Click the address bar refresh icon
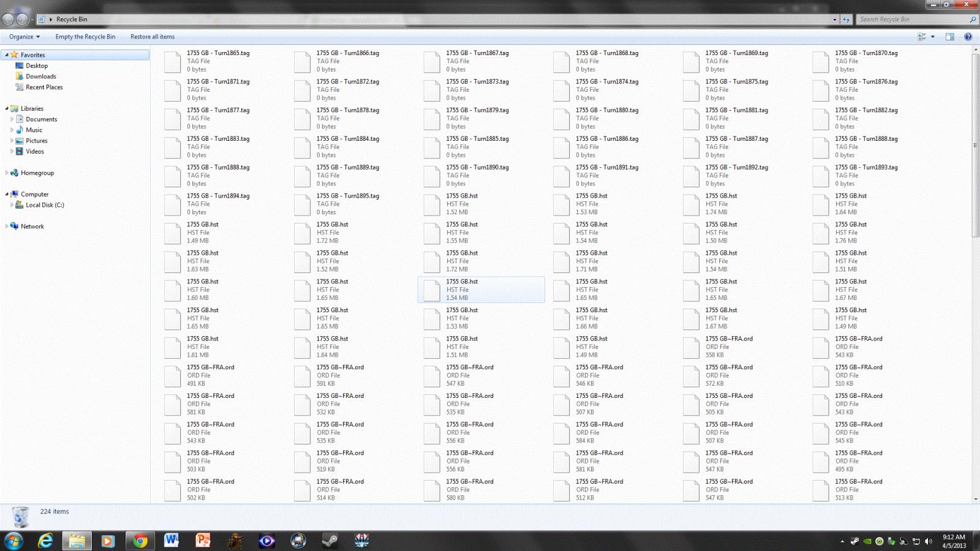Viewport: 980px width, 551px height. pos(846,20)
